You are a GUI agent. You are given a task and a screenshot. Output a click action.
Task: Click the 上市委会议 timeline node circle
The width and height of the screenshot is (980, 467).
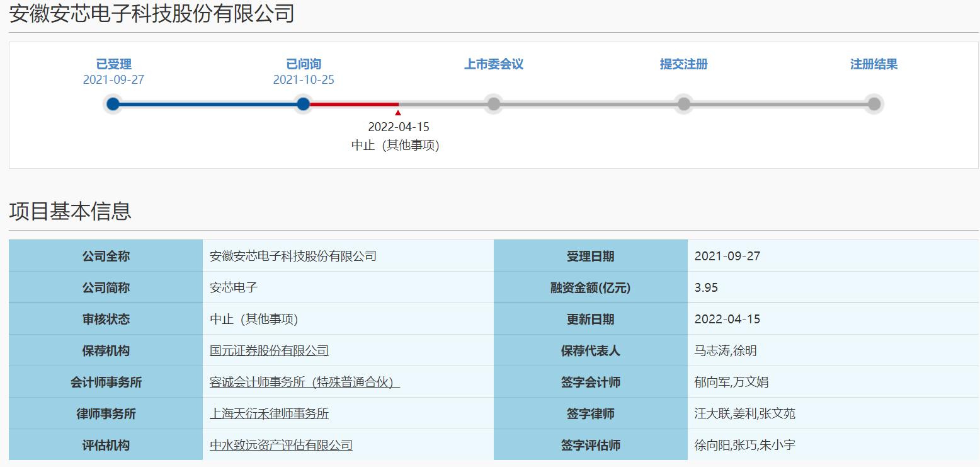tap(494, 104)
